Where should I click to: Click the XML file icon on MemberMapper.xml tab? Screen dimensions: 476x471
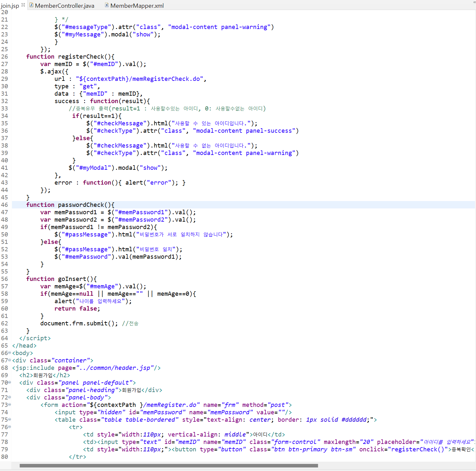107,5
